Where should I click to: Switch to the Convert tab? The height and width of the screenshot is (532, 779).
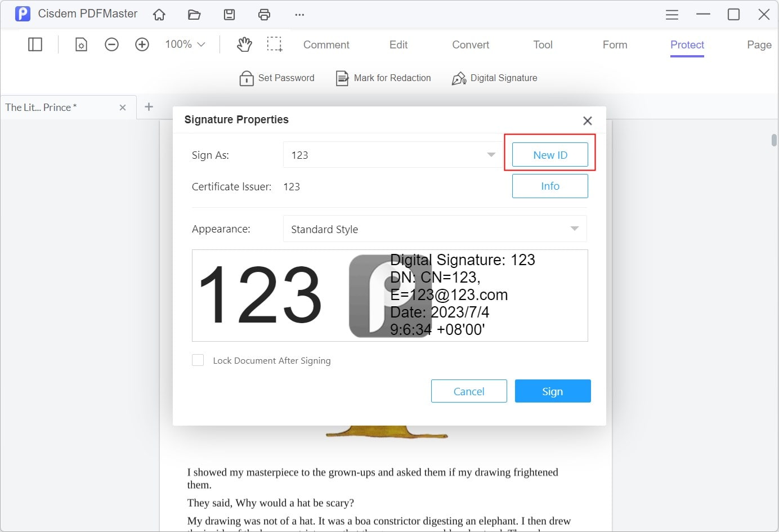tap(471, 44)
